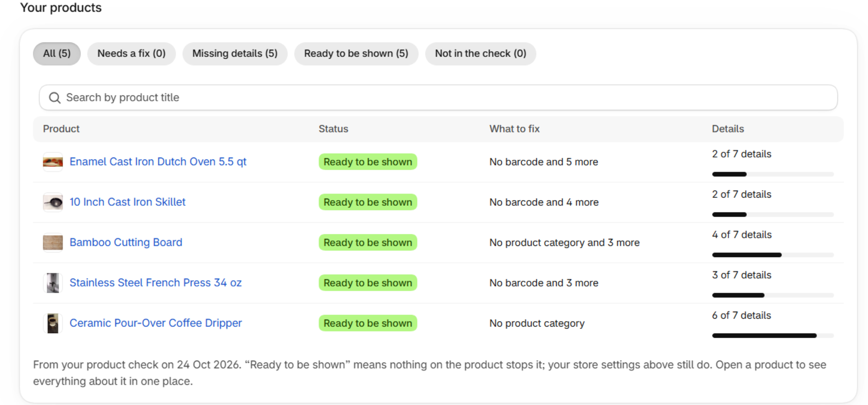Image resolution: width=868 pixels, height=405 pixels.
Task: Switch to Needs a fix (0) tab
Action: (132, 54)
